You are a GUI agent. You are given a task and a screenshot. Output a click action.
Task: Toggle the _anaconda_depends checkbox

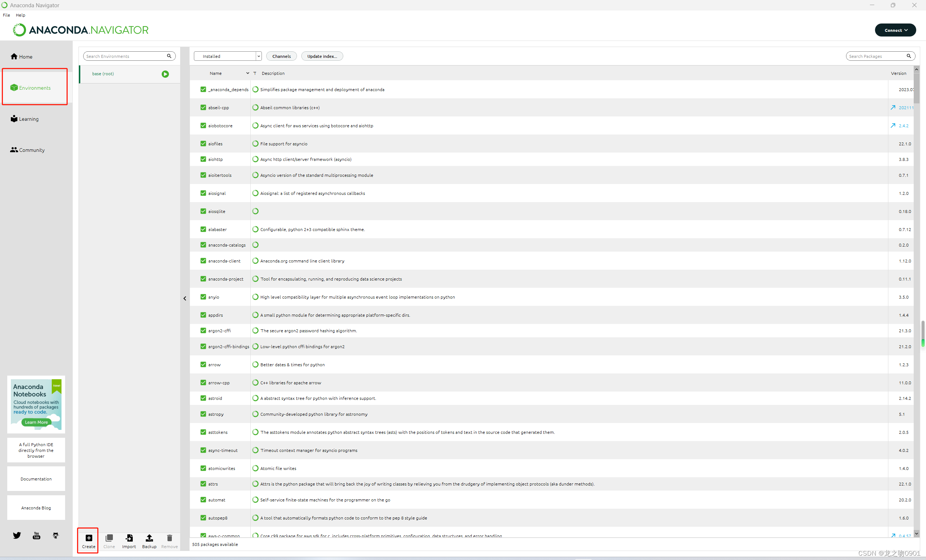coord(203,89)
